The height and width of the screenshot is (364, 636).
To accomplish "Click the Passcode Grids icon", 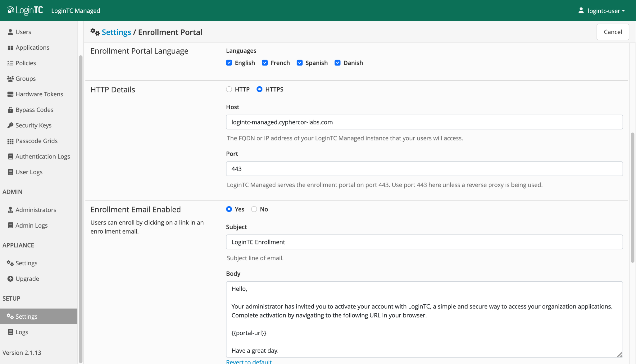I will (10, 141).
